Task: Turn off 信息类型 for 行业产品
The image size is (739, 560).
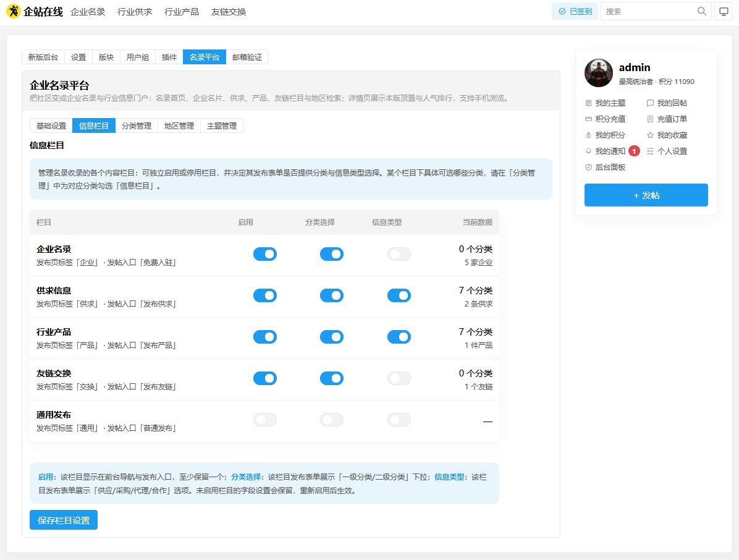Action: coord(399,337)
